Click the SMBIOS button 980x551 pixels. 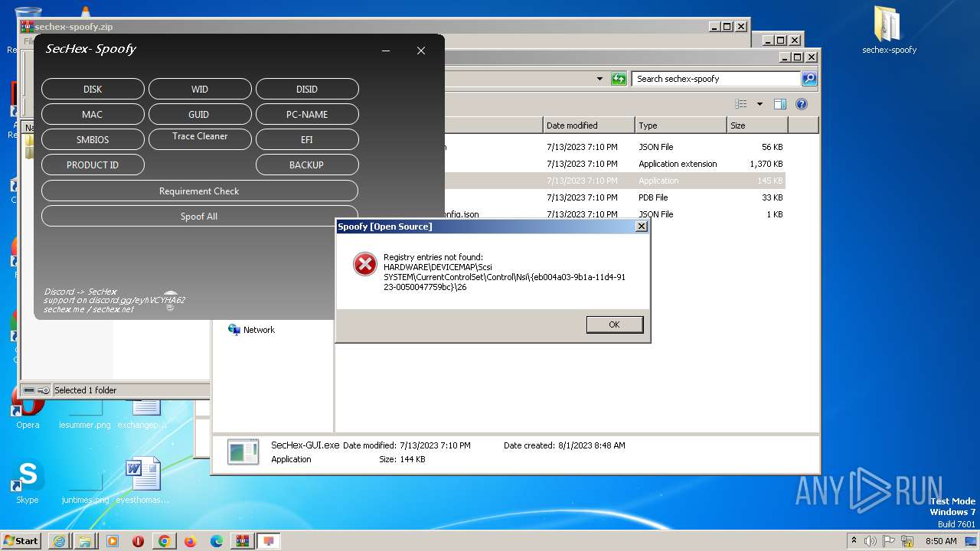click(x=93, y=139)
